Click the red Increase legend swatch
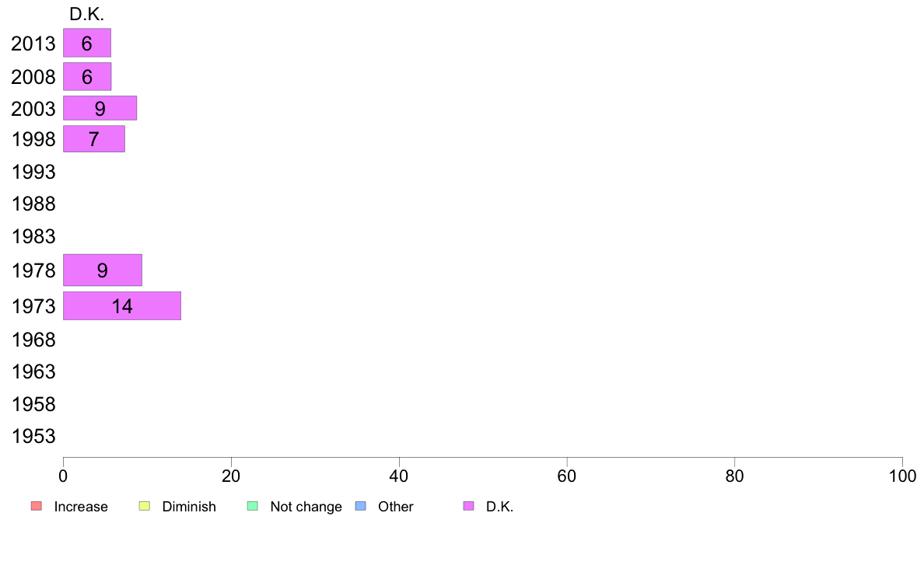 pos(37,506)
